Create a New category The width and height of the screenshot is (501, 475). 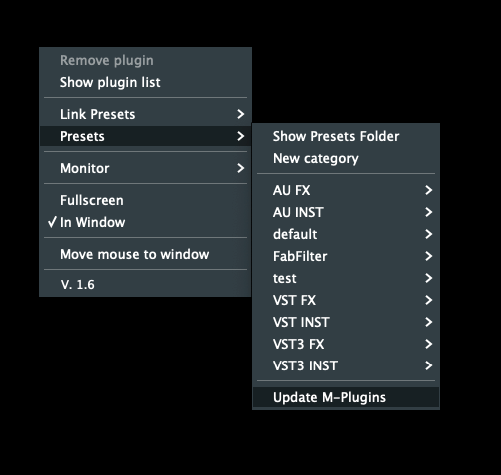346,158
